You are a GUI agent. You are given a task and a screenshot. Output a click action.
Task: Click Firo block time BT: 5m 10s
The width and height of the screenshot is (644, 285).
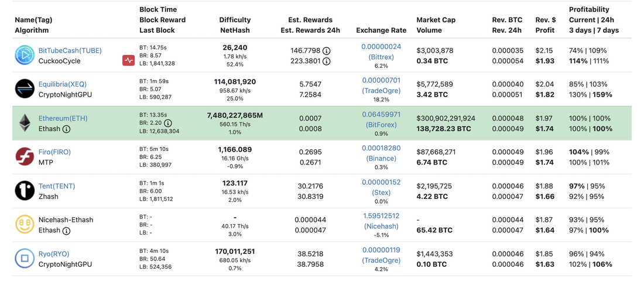coord(153,149)
